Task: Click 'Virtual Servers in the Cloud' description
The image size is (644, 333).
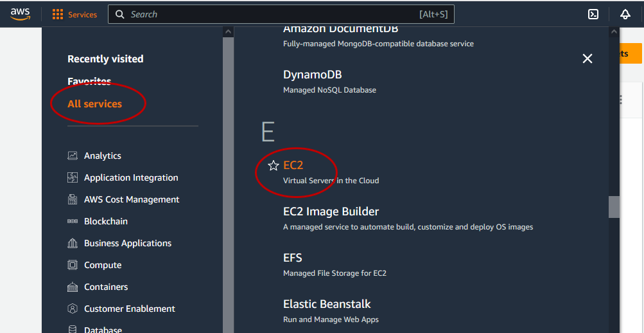Action: click(x=331, y=181)
